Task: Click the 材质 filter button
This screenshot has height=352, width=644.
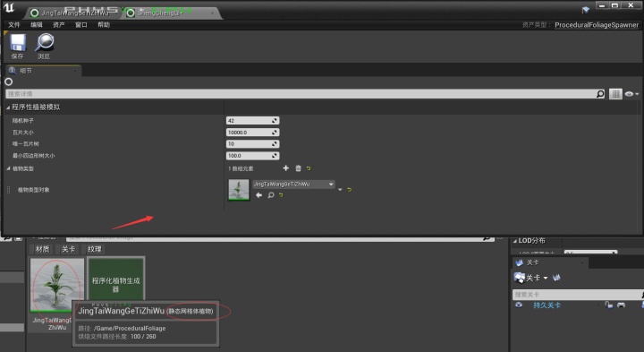Action: tap(42, 249)
